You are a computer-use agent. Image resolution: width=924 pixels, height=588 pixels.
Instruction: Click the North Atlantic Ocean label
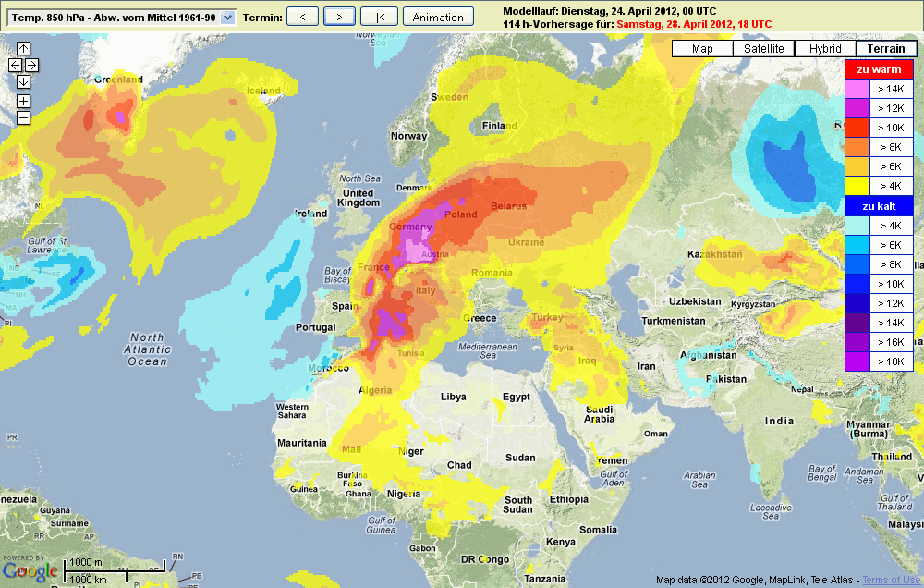tap(147, 349)
